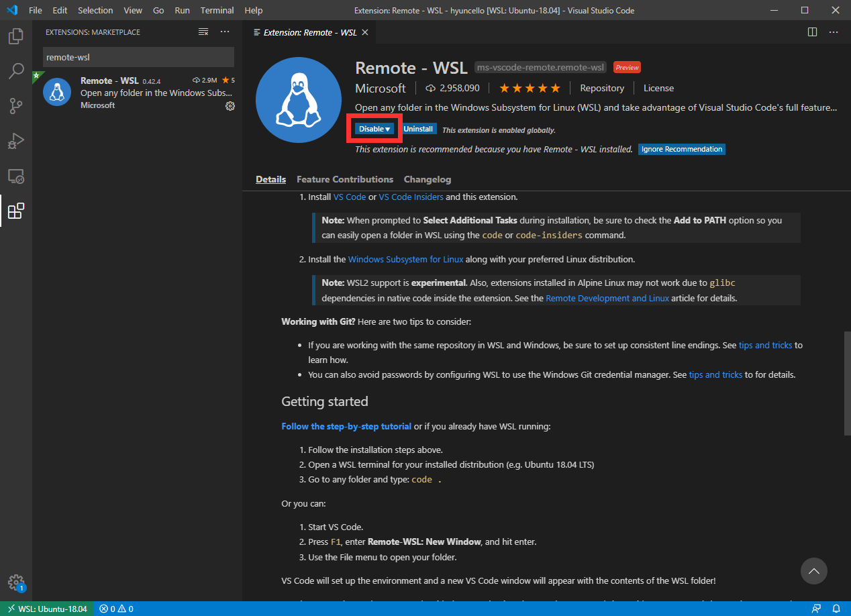Viewport: 851px width, 616px height.
Task: Open the Terminal menu
Action: click(x=217, y=11)
